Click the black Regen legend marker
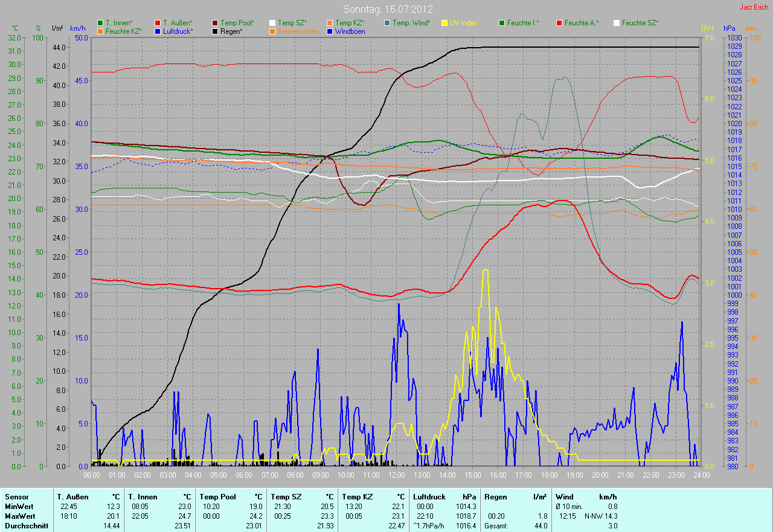773x532 pixels. 215,31
